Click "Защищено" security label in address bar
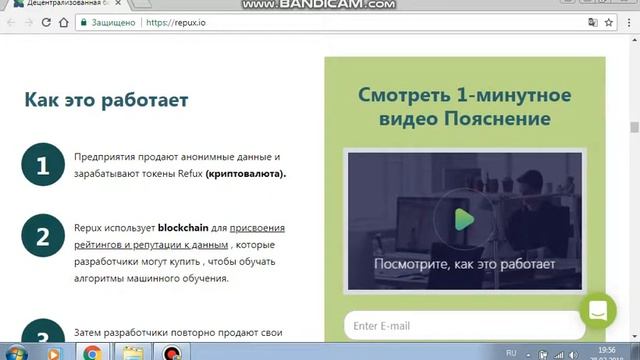 113,22
